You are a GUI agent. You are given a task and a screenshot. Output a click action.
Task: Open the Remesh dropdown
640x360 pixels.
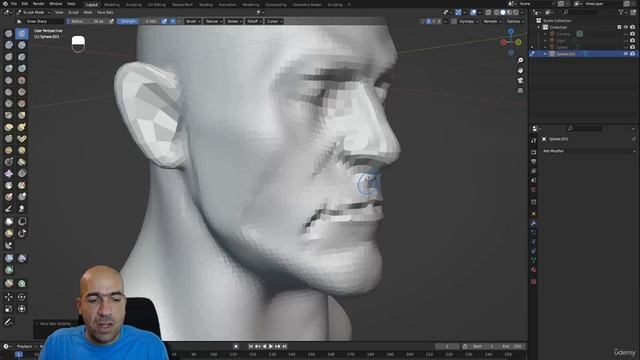pos(492,21)
